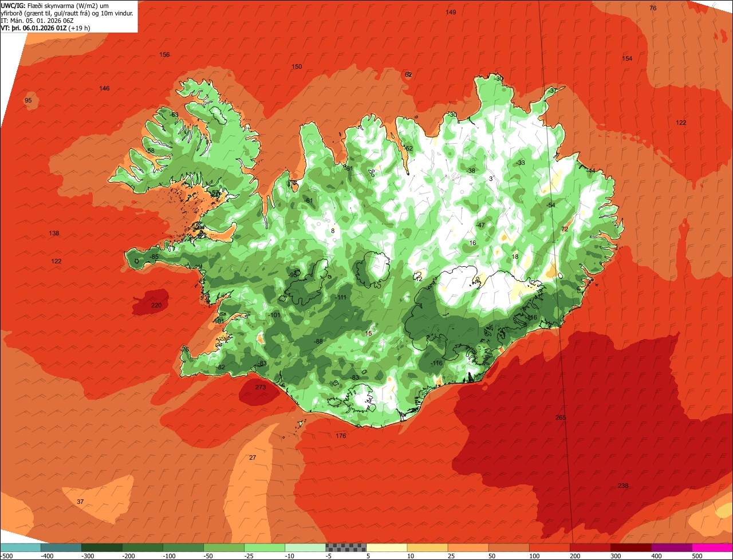Click the 149 value at the top of the map
The width and height of the screenshot is (733, 560).
[451, 12]
